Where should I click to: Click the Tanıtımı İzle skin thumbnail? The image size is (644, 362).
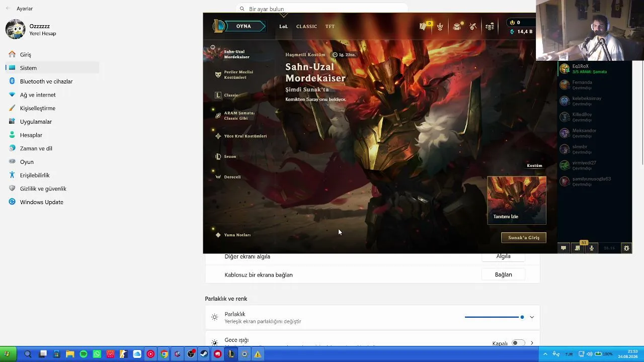pos(517,200)
